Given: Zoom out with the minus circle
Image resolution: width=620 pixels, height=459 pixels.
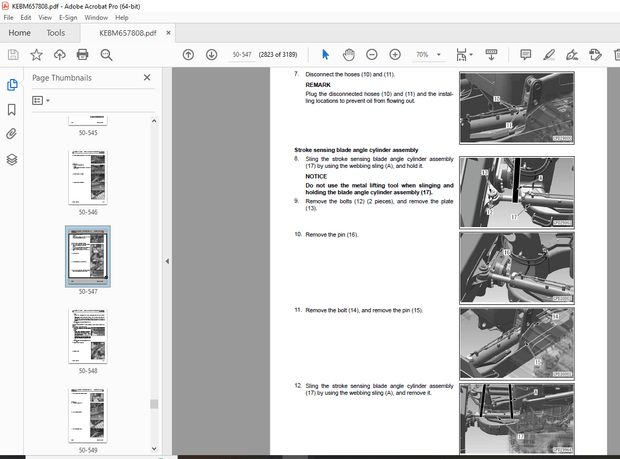Looking at the screenshot, I should [372, 55].
